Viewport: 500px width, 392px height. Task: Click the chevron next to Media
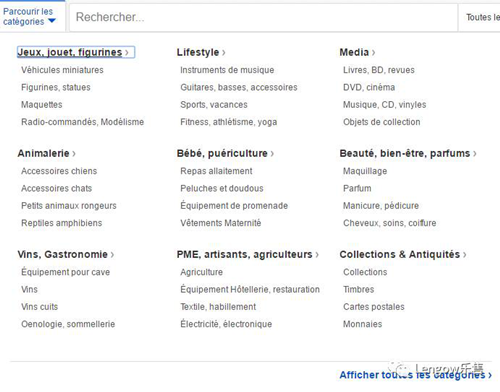point(373,53)
